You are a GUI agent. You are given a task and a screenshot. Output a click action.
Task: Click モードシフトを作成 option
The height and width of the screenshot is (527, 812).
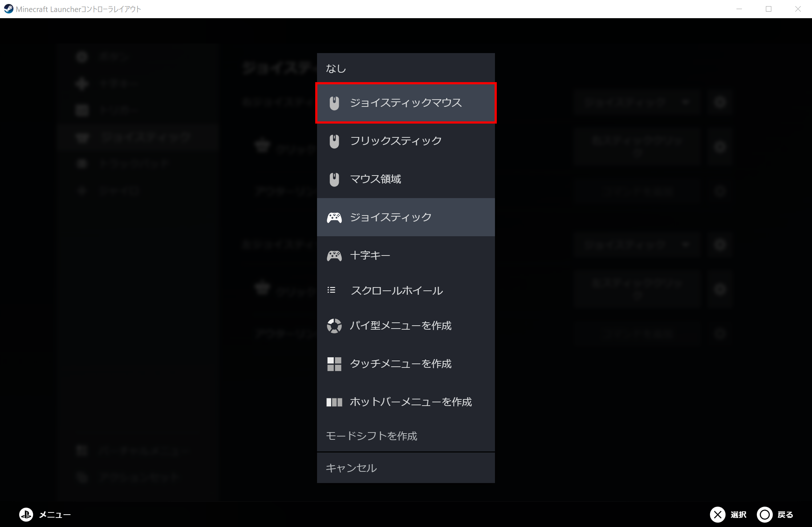tap(406, 436)
